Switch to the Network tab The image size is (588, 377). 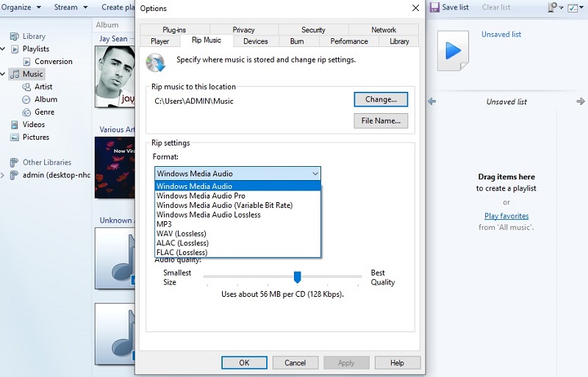(x=384, y=29)
